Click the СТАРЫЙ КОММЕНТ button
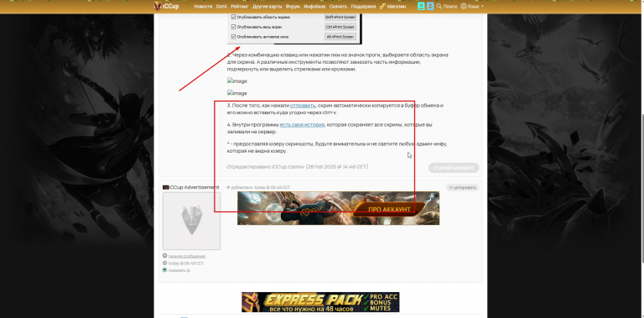 click(454, 168)
